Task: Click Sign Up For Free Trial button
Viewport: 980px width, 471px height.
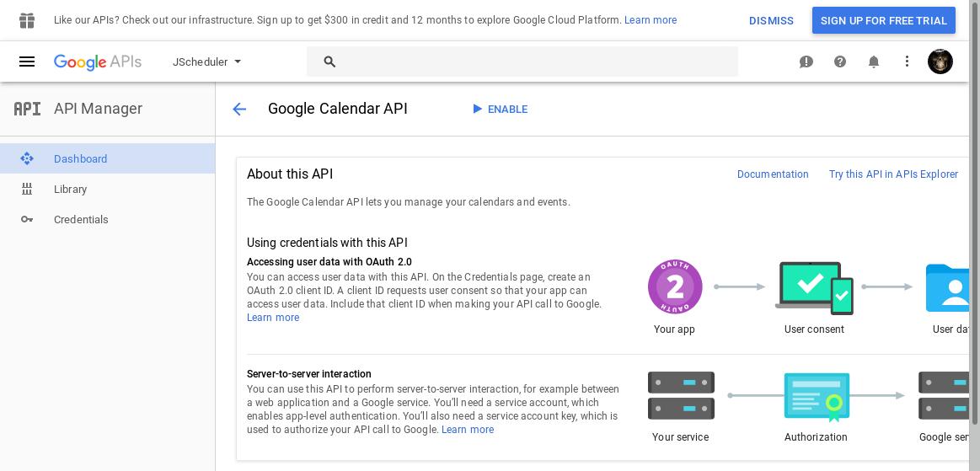Action: point(884,20)
